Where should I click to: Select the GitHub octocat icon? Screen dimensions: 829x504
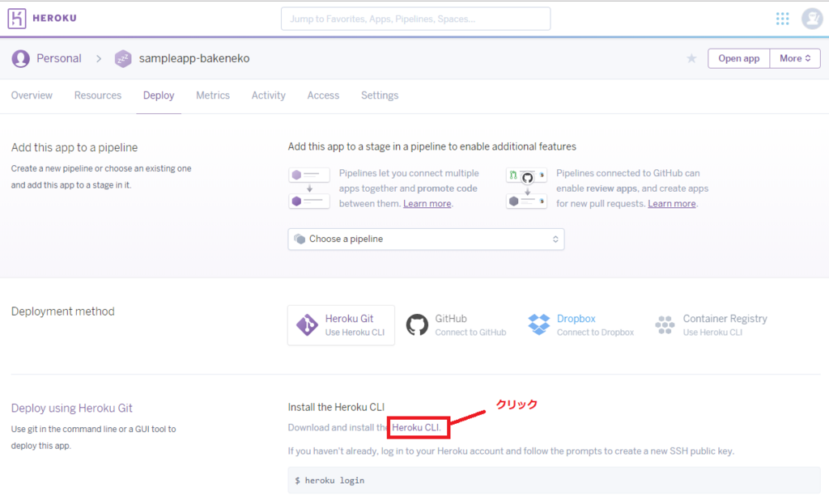pos(417,325)
